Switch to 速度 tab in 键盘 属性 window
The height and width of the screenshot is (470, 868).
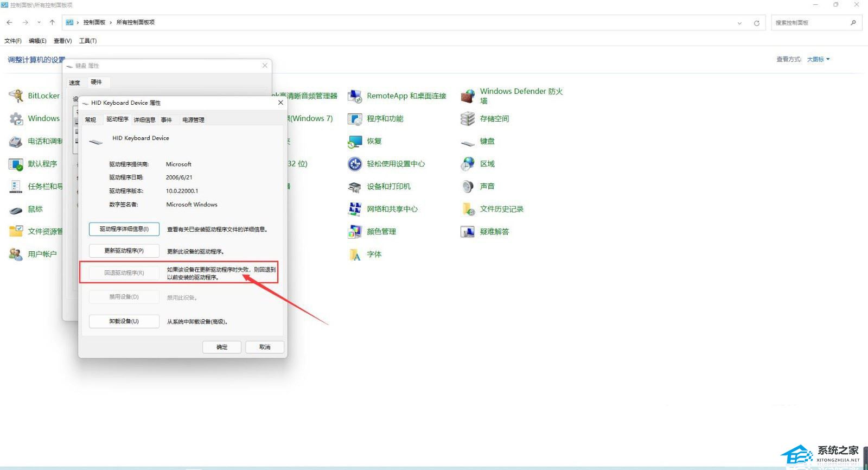point(75,82)
